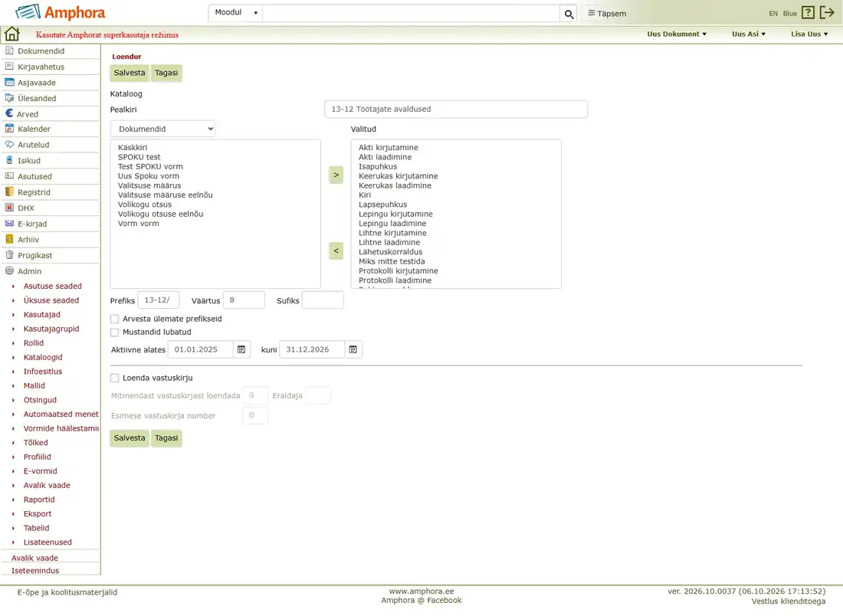This screenshot has height=616, width=843.
Task: Open the Dokumendid type dropdown
Action: pos(163,129)
